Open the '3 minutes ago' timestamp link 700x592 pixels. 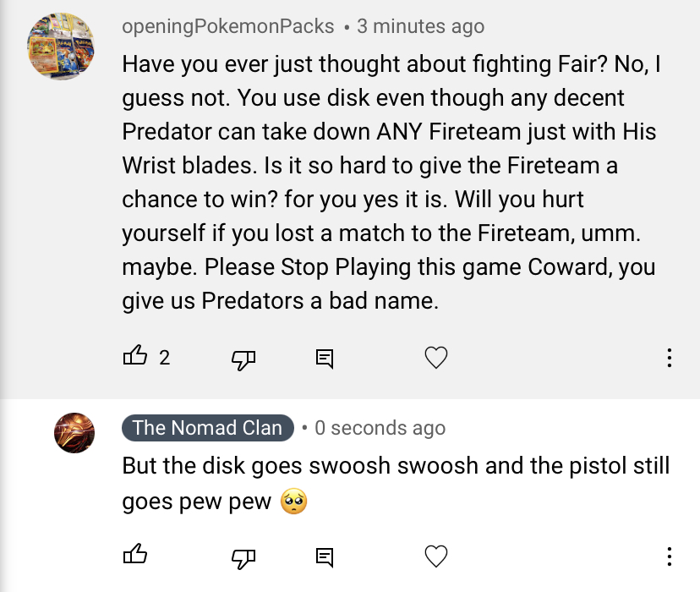pyautogui.click(x=420, y=26)
